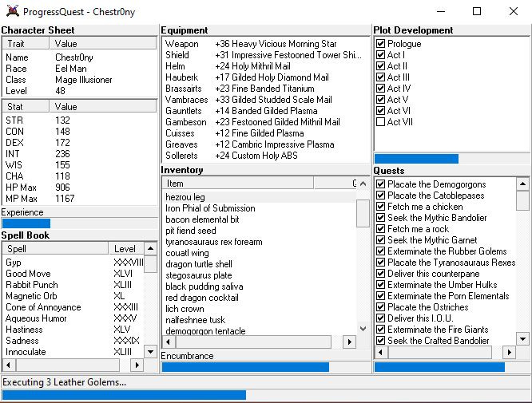The image size is (532, 403).
Task: Select the Gyp spell row
Action: [74, 263]
